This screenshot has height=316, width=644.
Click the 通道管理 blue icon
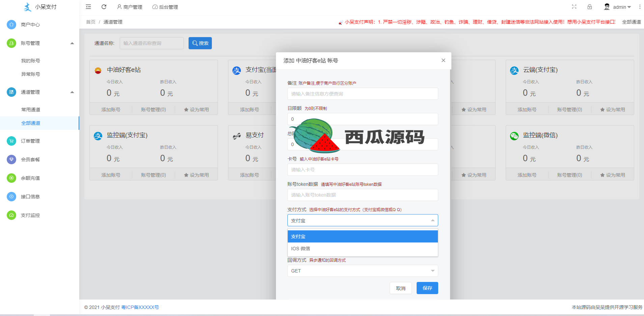[11, 92]
